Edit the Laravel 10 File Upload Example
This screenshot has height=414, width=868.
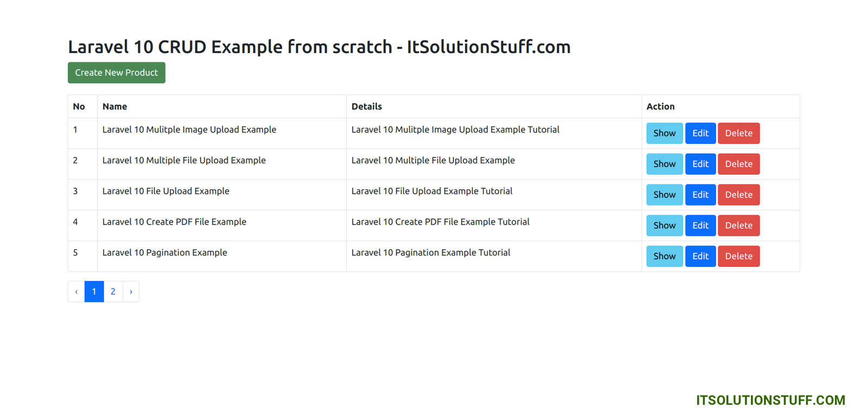tap(700, 195)
